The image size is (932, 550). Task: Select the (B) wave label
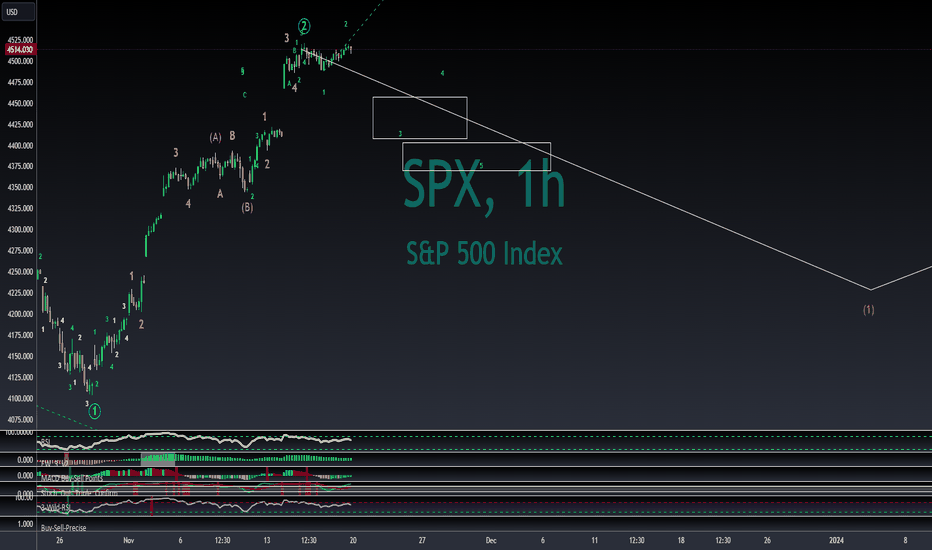(247, 208)
